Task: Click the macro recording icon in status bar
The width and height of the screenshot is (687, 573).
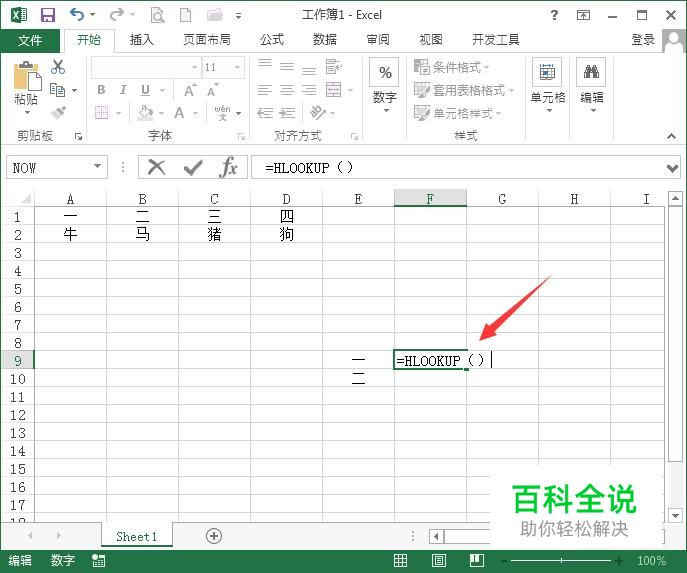Action: pos(99,560)
